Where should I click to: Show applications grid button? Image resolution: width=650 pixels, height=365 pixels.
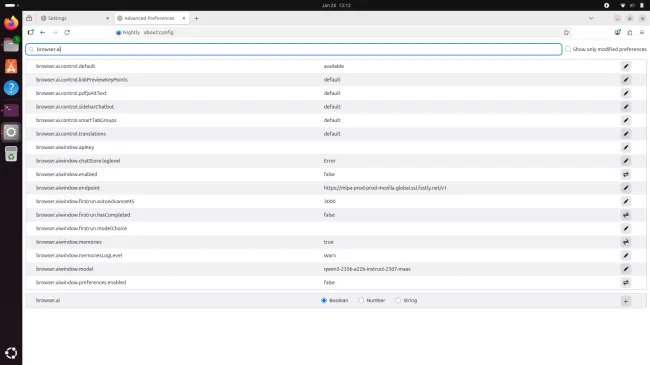11,353
